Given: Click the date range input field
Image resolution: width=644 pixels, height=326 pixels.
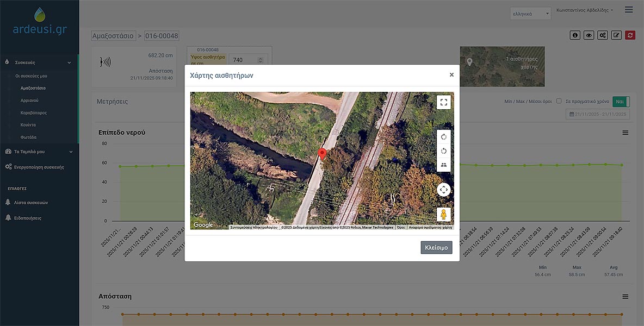Looking at the screenshot, I should (x=598, y=114).
